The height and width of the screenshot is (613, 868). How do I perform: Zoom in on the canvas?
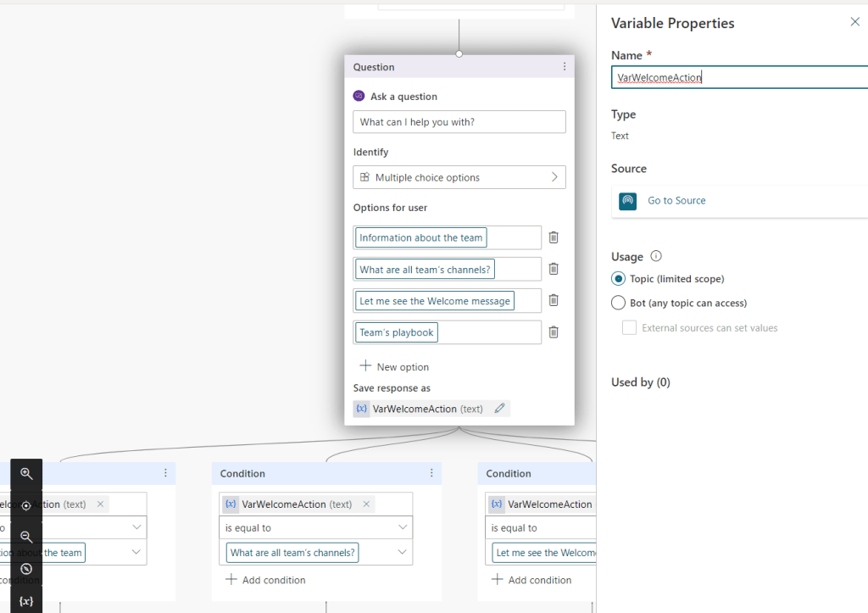point(26,474)
